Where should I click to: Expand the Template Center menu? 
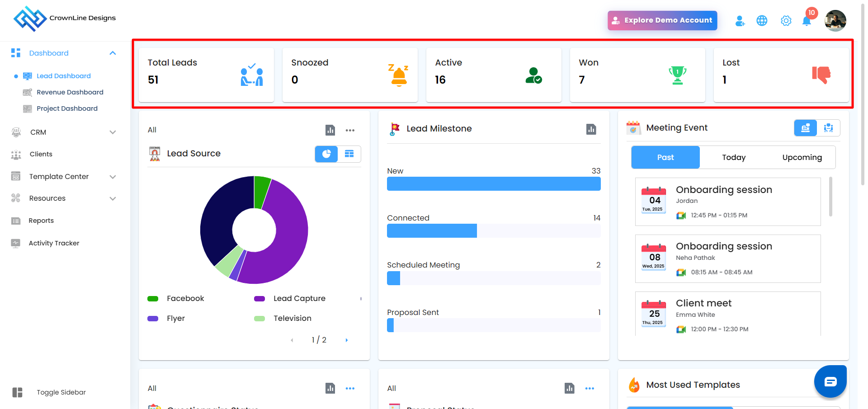tap(113, 177)
